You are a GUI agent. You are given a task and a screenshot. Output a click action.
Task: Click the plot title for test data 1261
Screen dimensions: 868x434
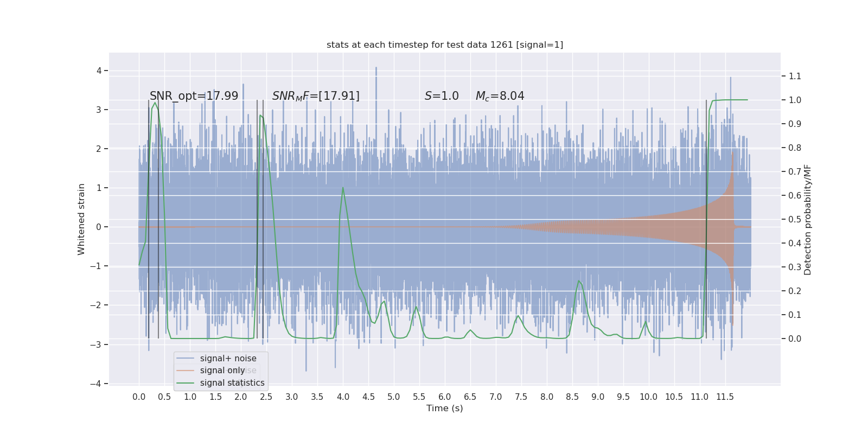[445, 44]
